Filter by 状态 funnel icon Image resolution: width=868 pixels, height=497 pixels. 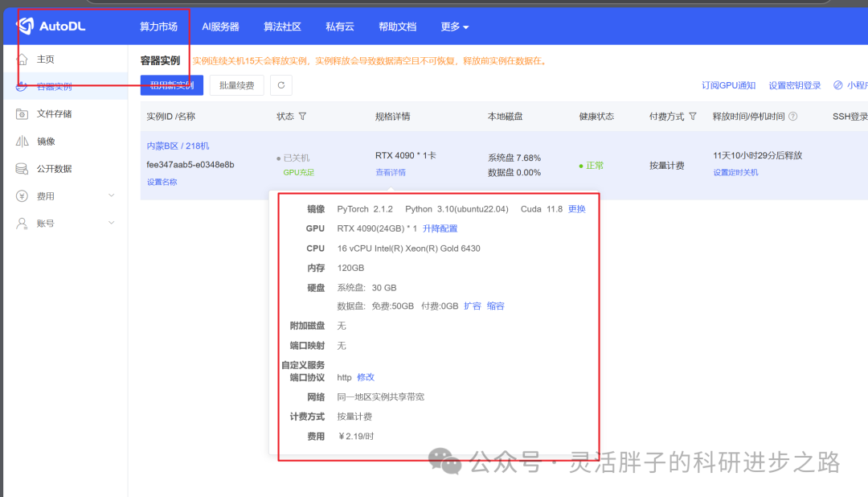point(302,117)
